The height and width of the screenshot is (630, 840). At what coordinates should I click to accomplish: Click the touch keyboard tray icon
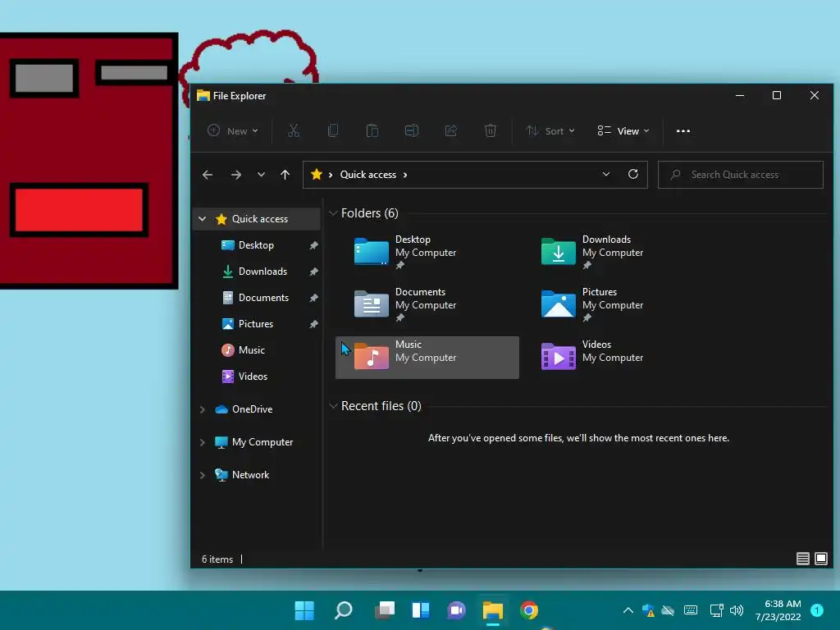click(x=691, y=610)
